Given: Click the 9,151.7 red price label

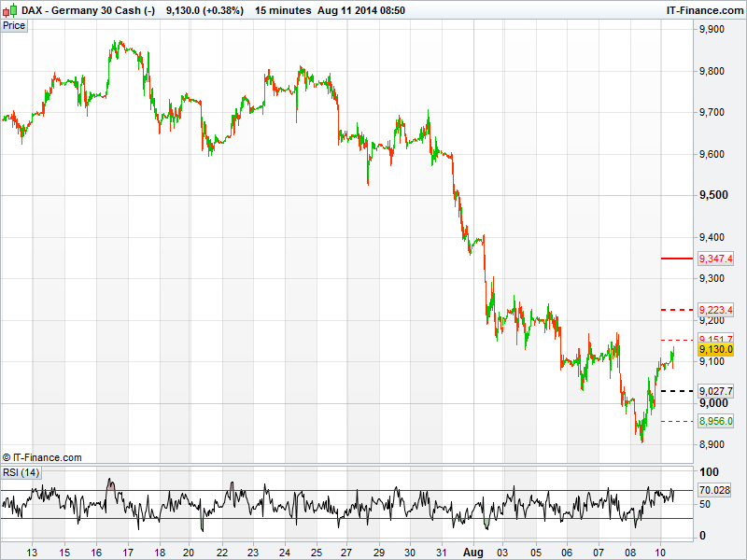Looking at the screenshot, I should pyautogui.click(x=716, y=339).
